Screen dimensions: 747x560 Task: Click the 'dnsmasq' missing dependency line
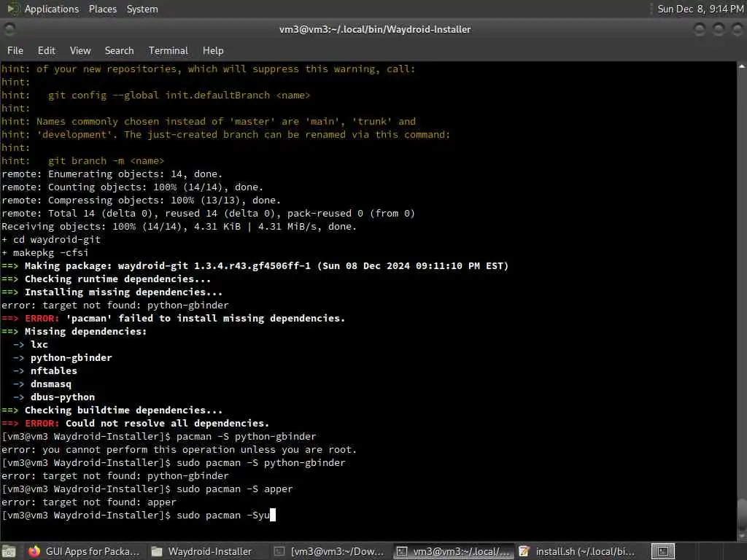click(50, 384)
